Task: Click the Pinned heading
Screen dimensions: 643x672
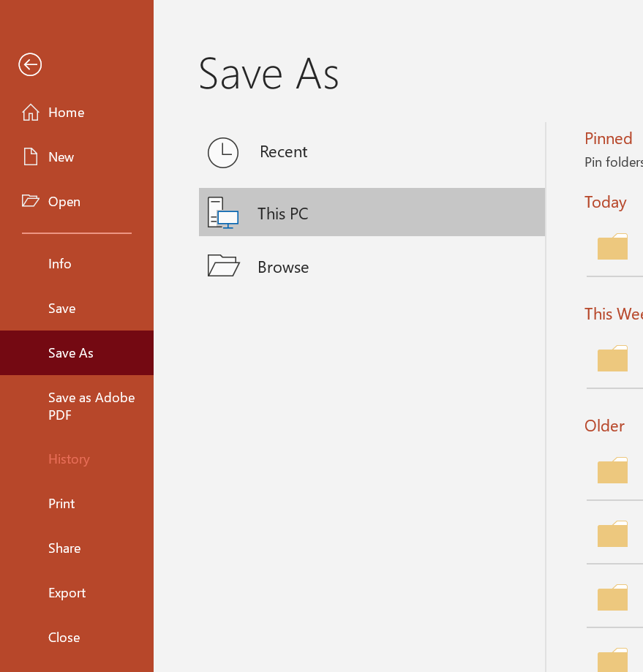Action: tap(609, 138)
